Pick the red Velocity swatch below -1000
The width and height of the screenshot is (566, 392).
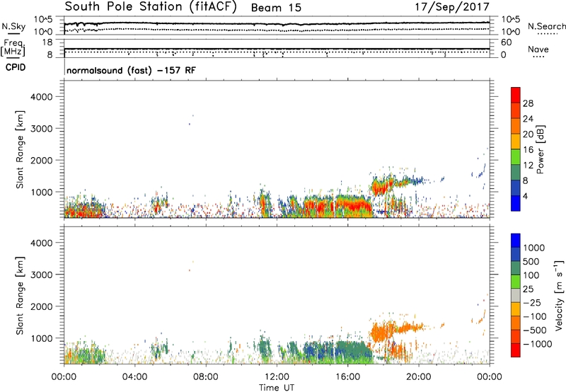(x=516, y=350)
